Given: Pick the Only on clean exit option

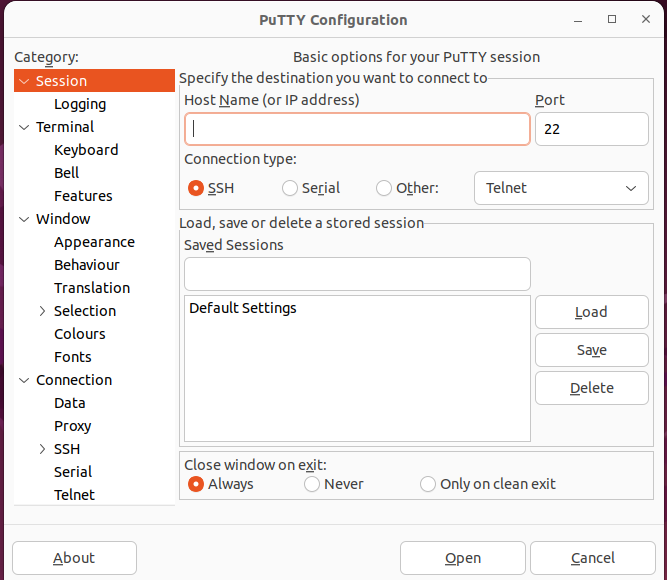Looking at the screenshot, I should tap(428, 484).
